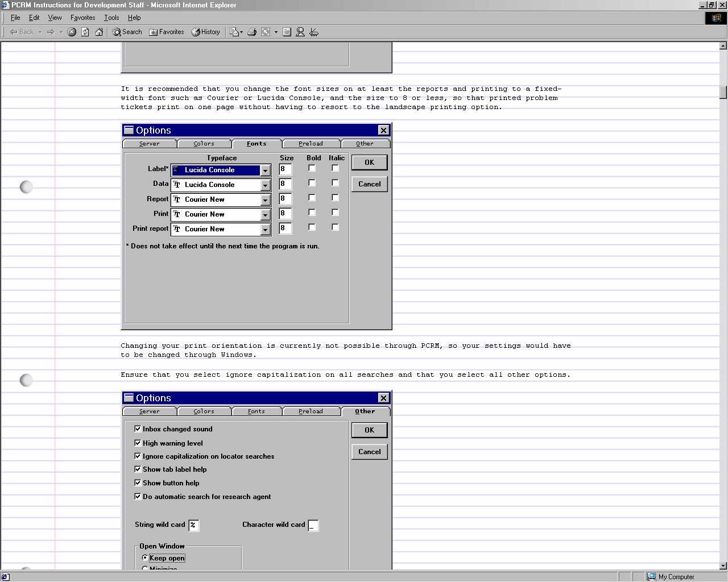Click the vertical scrollbar down arrow
The width and height of the screenshot is (728, 582).
point(723,566)
